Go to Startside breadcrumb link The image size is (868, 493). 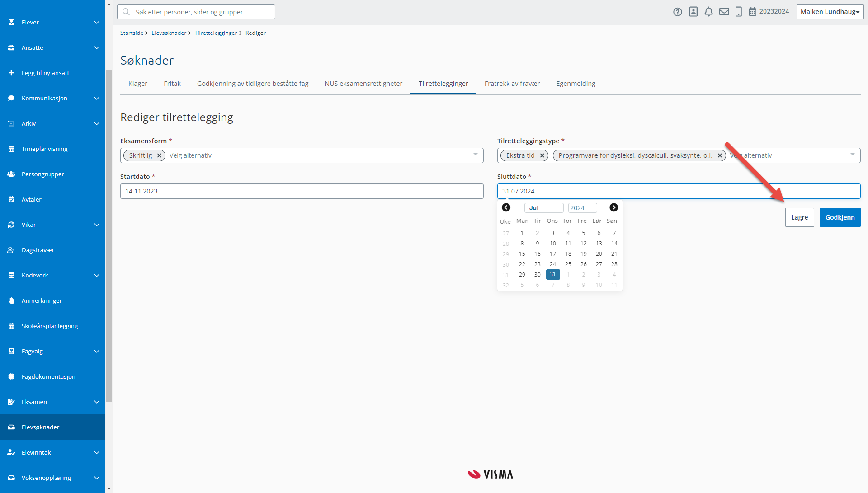(x=132, y=33)
